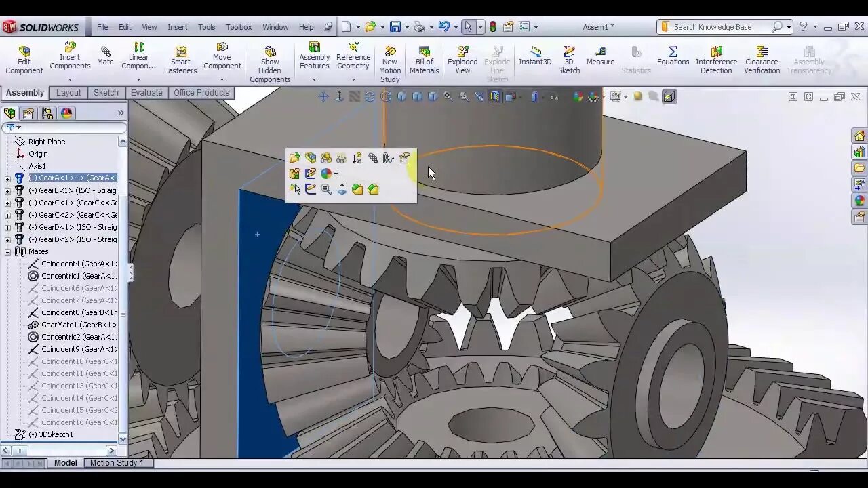Screen dimensions: 868x488
Task: Switch to PropertyManager tab icon
Action: click(28, 113)
